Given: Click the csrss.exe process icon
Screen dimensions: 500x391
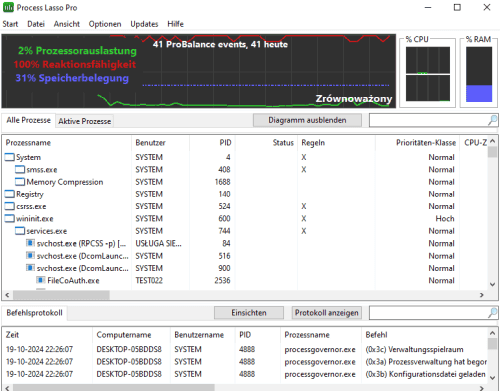Looking at the screenshot, I should coord(10,206).
